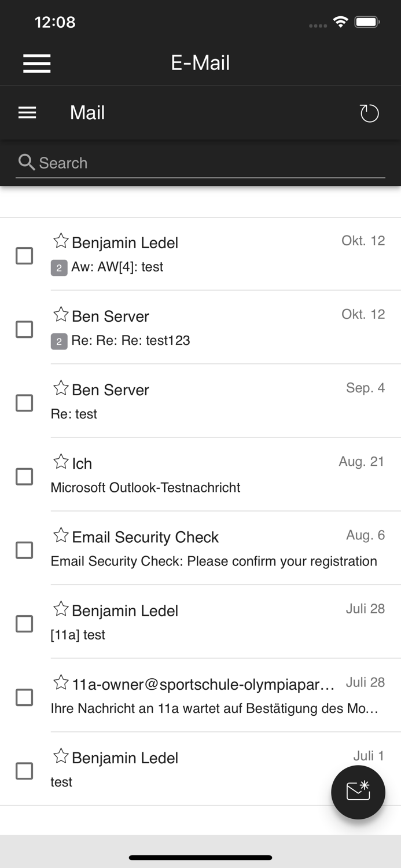The height and width of the screenshot is (868, 401).
Task: Star the 11a-owner@sportschule message
Action: point(61,682)
